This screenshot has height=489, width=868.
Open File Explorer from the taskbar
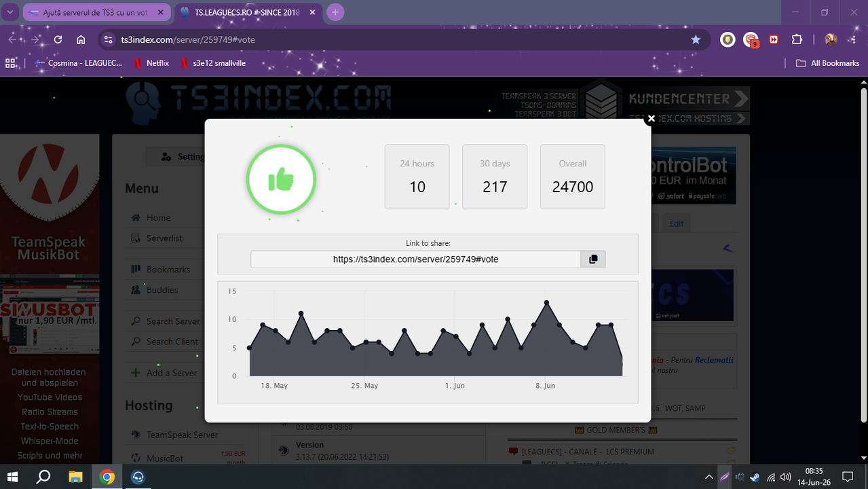tap(75, 477)
